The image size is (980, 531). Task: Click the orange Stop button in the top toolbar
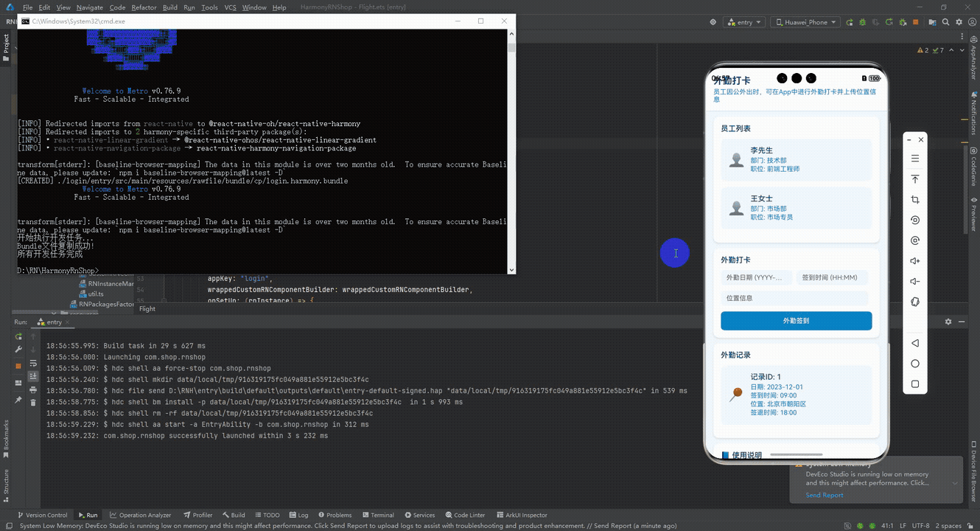click(915, 23)
